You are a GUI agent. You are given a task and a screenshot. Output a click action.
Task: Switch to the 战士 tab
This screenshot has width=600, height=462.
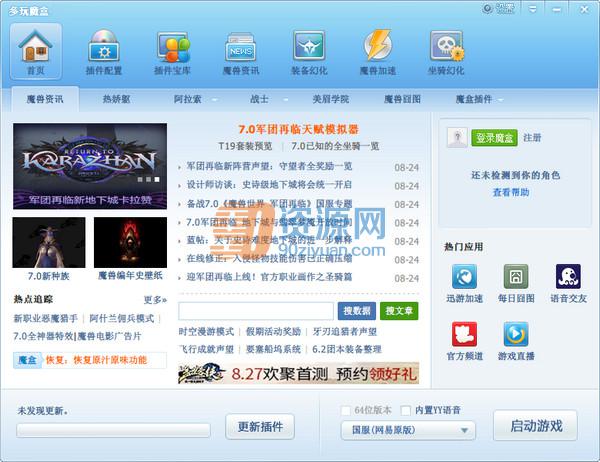point(259,99)
